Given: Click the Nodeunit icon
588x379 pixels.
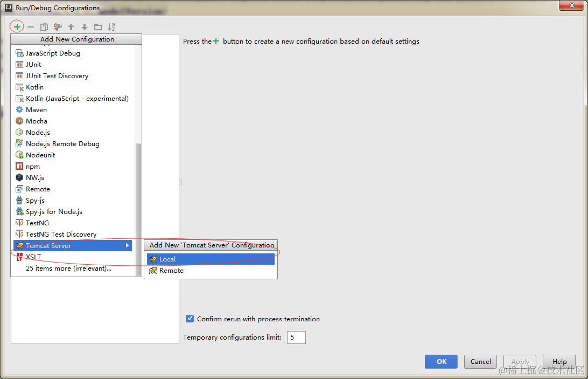Looking at the screenshot, I should click(x=19, y=155).
